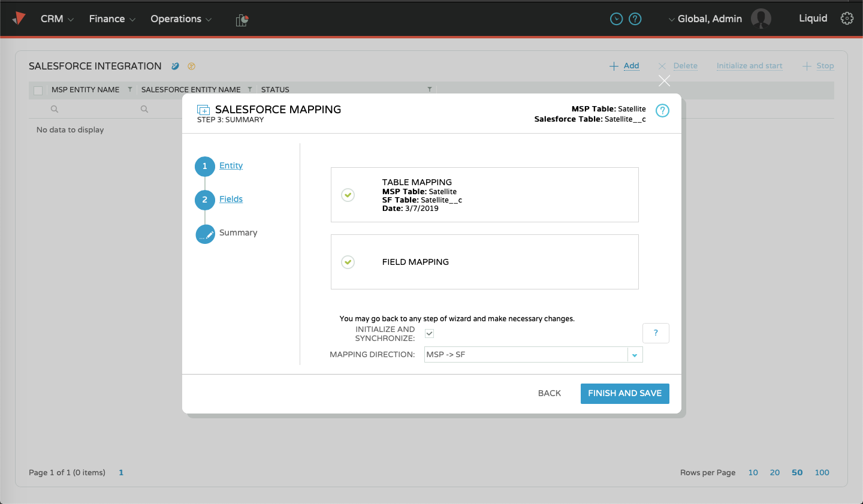Set rows per page to 50

tap(797, 472)
